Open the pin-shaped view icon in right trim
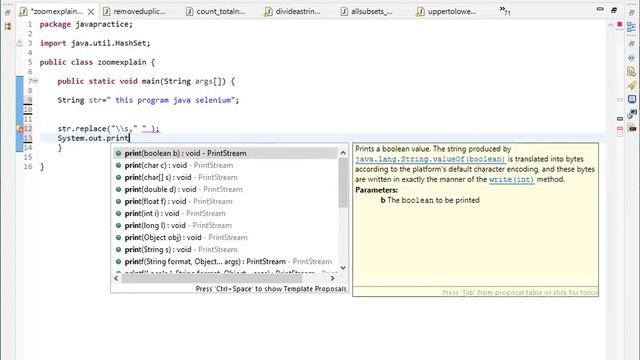Image resolution: width=640 pixels, height=360 pixels. tap(631, 86)
